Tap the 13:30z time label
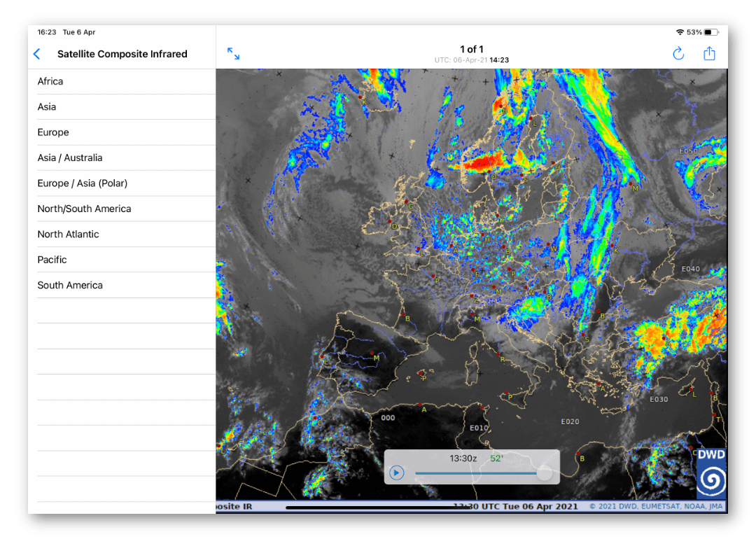The width and height of the screenshot is (756, 539). pyautogui.click(x=463, y=458)
